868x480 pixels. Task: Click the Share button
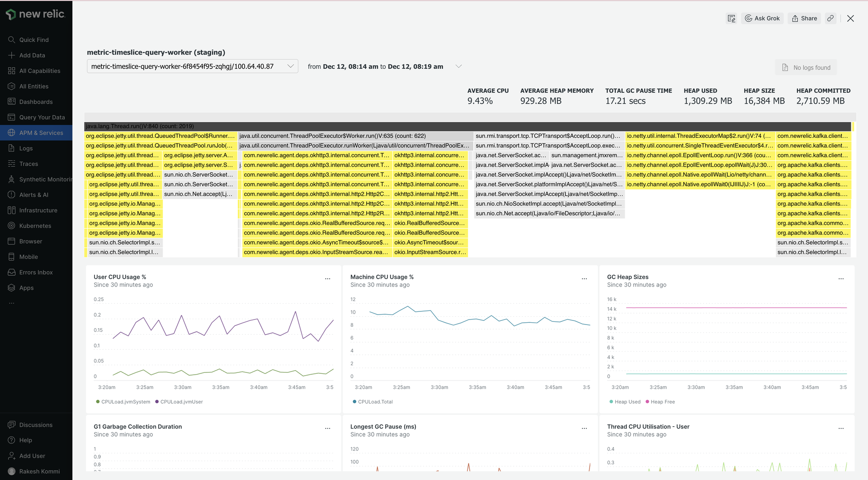click(x=804, y=19)
